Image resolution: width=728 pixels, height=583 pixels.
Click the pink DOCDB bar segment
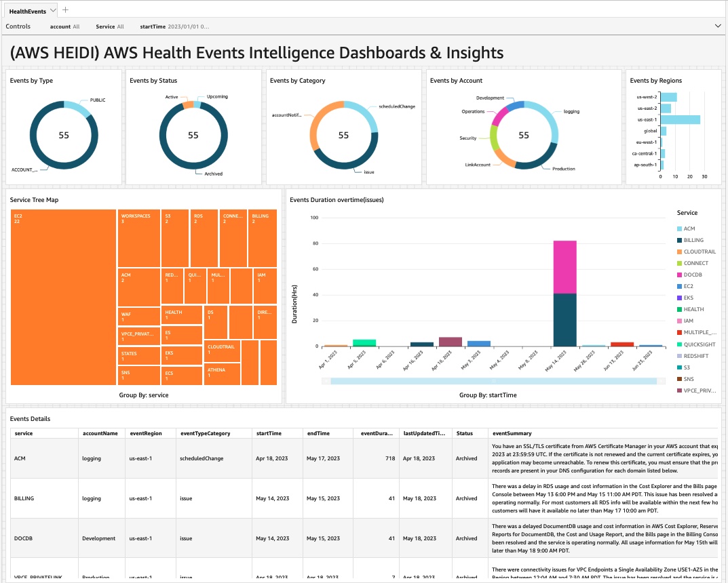pyautogui.click(x=564, y=267)
